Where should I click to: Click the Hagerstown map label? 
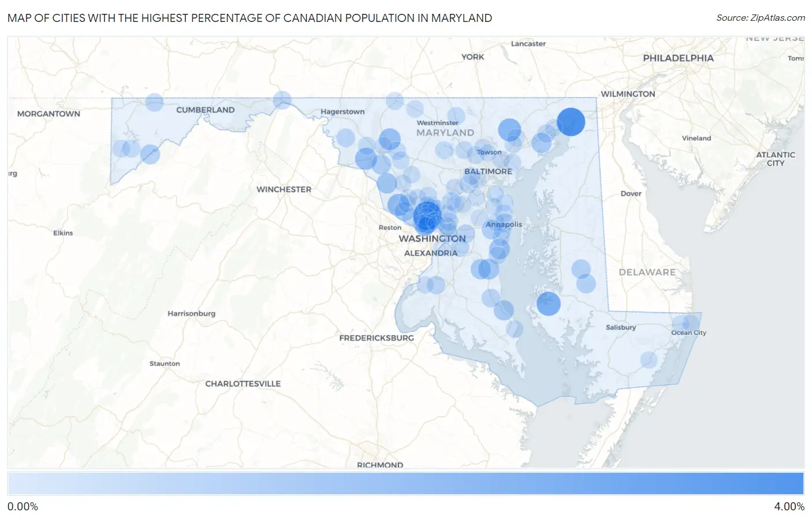[342, 111]
